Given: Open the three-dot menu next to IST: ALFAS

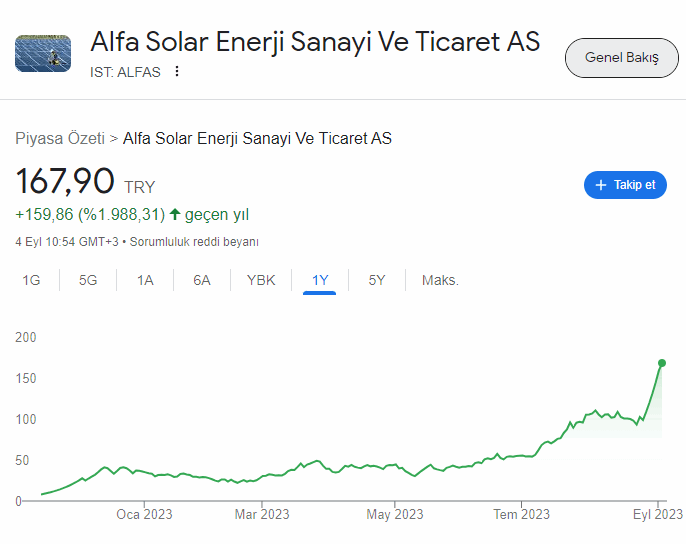Looking at the screenshot, I should coord(177,71).
